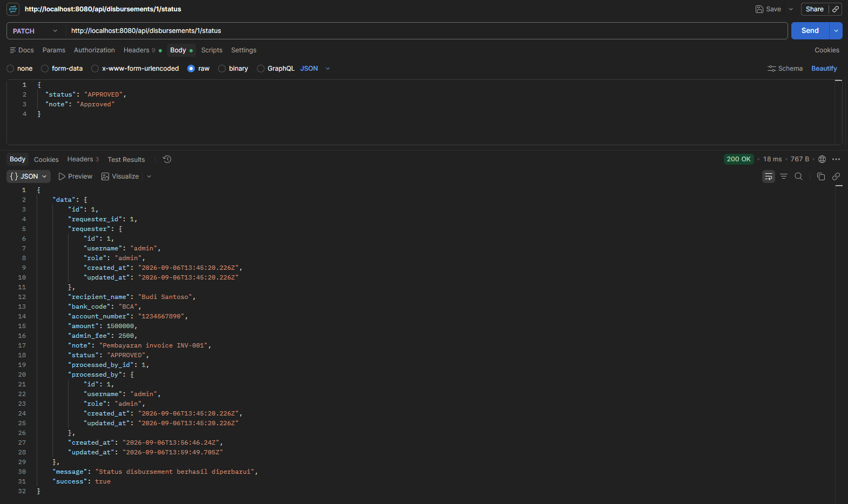This screenshot has height=504, width=848.
Task: Open network info globe icon
Action: 822,159
